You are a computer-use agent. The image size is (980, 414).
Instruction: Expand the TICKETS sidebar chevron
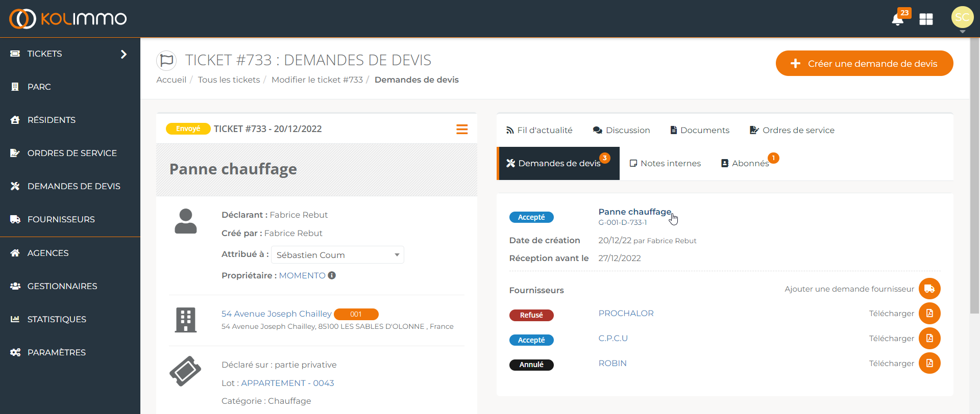(x=124, y=54)
